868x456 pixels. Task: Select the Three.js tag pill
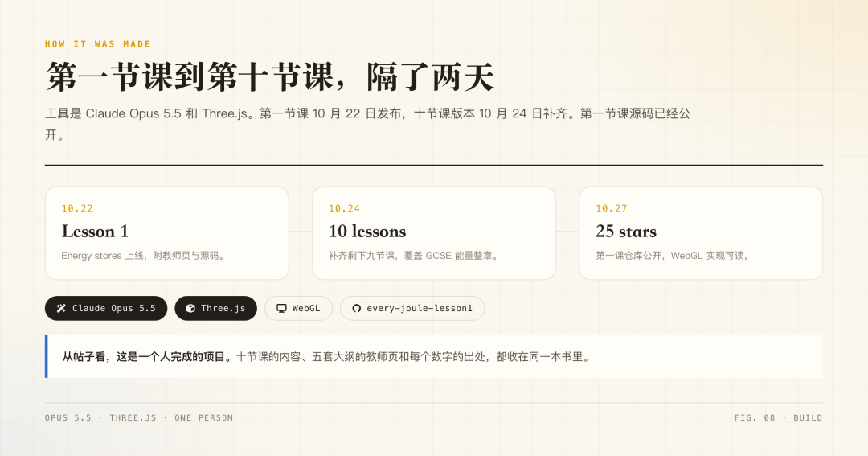tap(216, 308)
